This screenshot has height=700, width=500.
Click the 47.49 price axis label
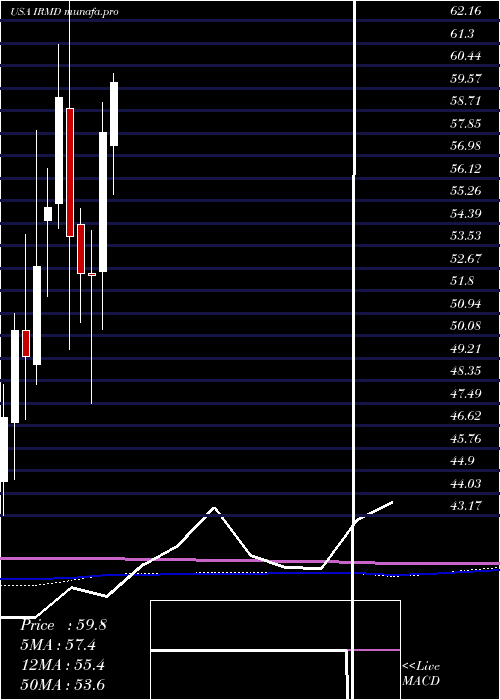[466, 393]
